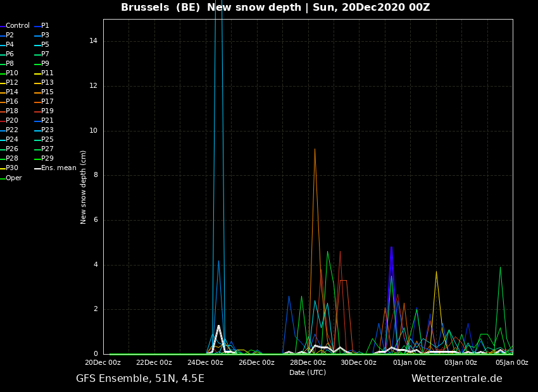This screenshot has height=392, width=538.
Task: Click the y-axis tick label 2
Action: (96, 309)
